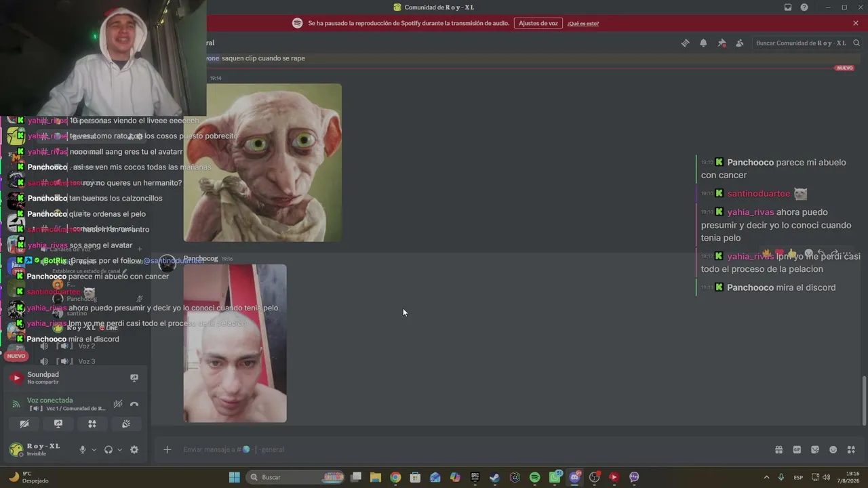
Task: Open Microsoft Store from the taskbar
Action: [x=416, y=477]
